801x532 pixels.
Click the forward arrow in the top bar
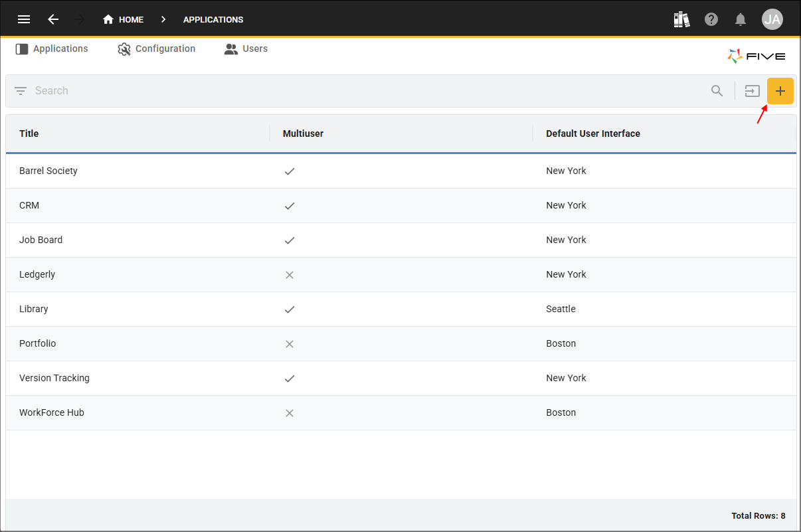[80, 19]
